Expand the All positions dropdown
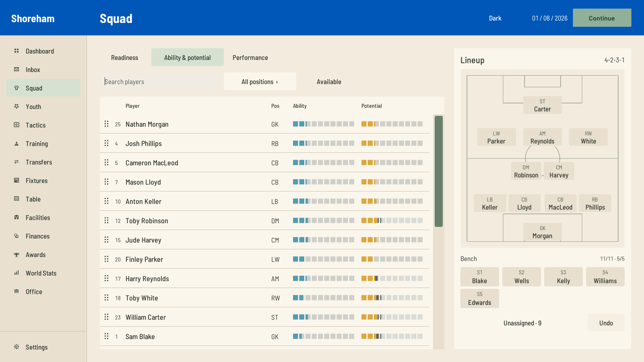Viewport: 644px width, 362px height. tap(260, 82)
